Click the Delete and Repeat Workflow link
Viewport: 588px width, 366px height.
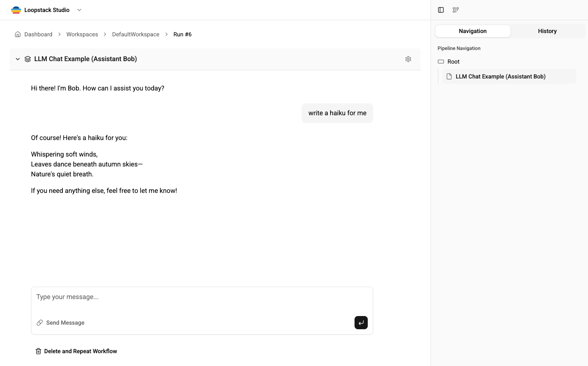coord(81,351)
